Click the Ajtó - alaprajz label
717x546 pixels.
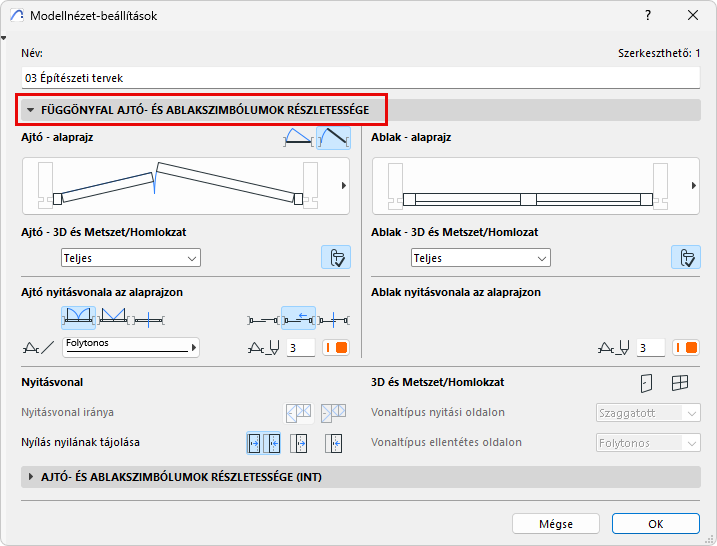point(57,137)
